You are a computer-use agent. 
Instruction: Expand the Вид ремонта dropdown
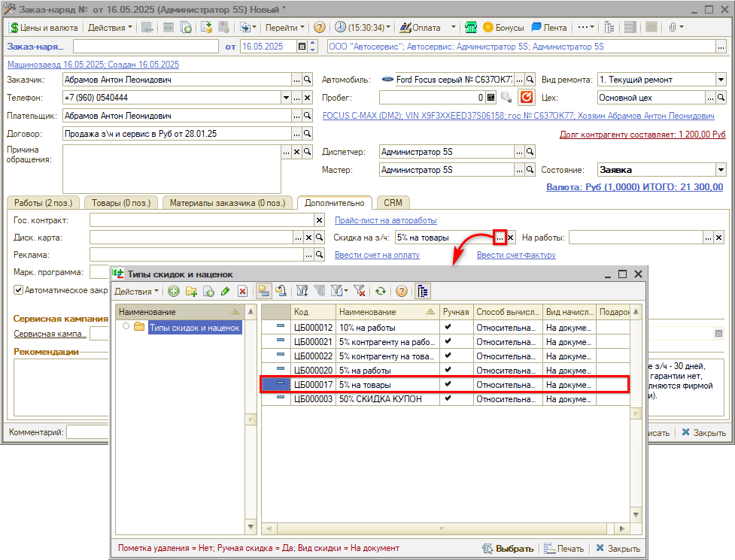[x=720, y=79]
